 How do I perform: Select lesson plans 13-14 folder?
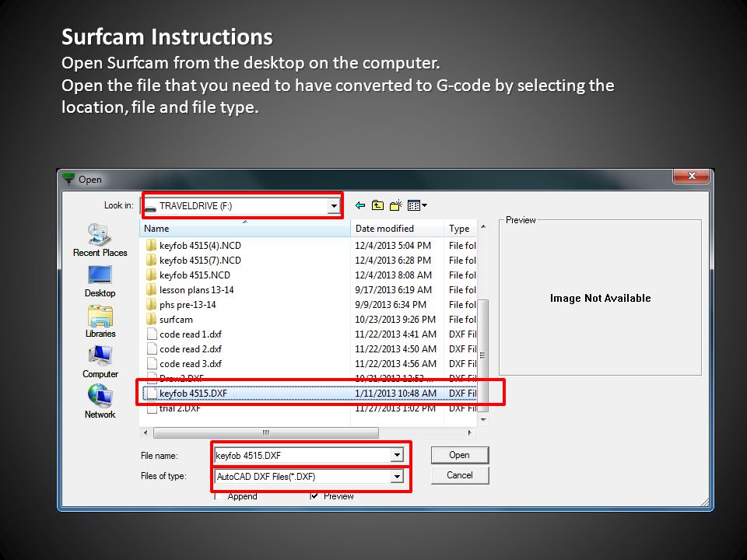pos(196,290)
